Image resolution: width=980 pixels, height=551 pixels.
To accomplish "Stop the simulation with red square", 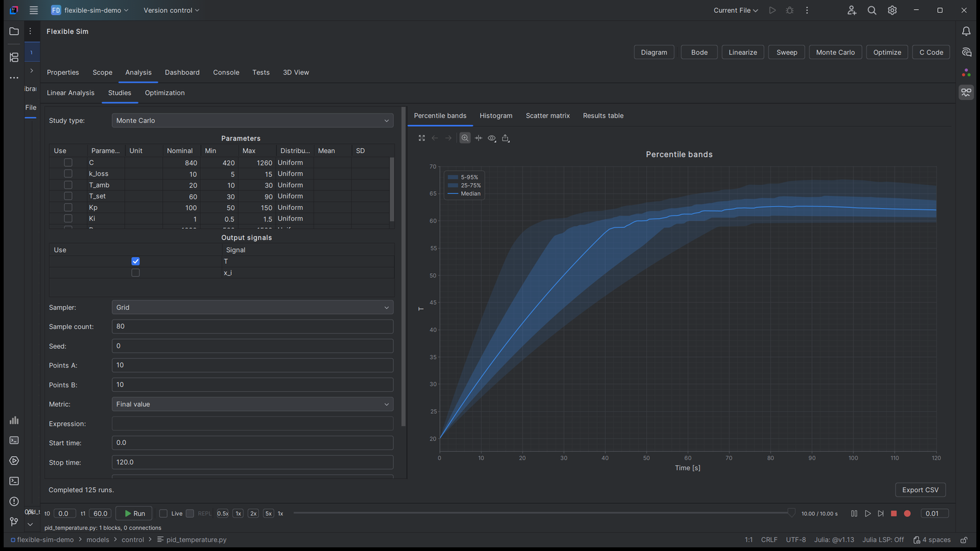I will point(894,514).
